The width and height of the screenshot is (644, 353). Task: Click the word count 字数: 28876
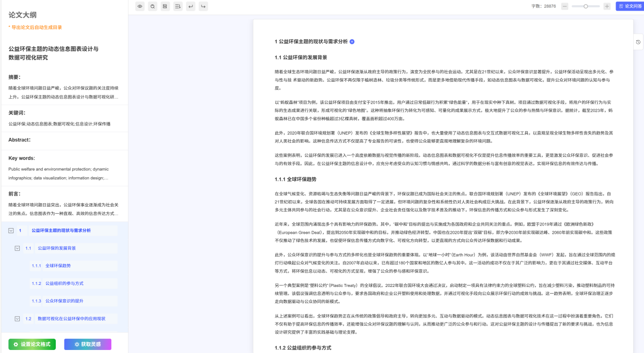tap(543, 6)
